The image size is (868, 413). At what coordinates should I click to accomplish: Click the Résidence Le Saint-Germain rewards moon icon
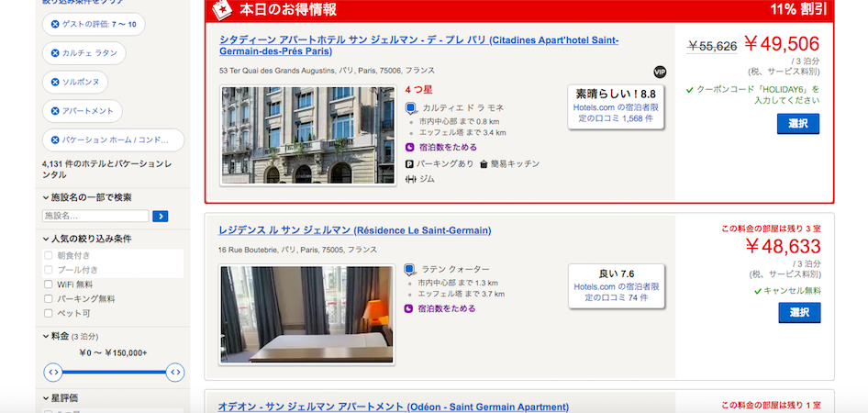[408, 309]
